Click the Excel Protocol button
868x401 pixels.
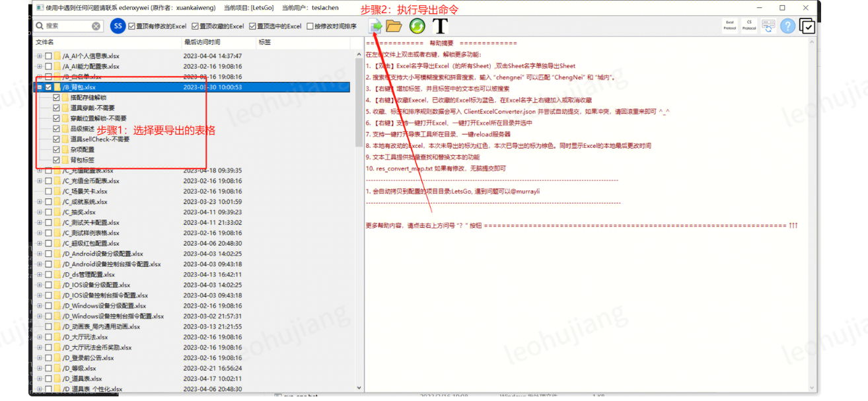pyautogui.click(x=730, y=26)
